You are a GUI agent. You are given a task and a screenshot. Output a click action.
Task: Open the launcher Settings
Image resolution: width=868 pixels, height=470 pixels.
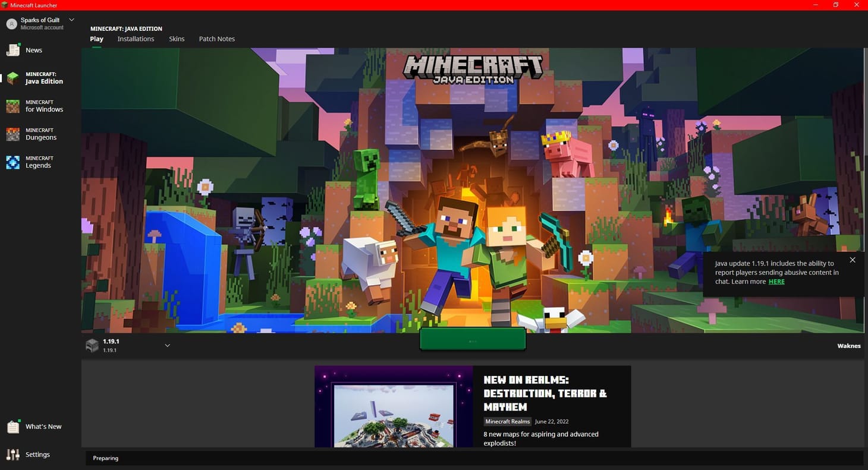[x=37, y=454]
